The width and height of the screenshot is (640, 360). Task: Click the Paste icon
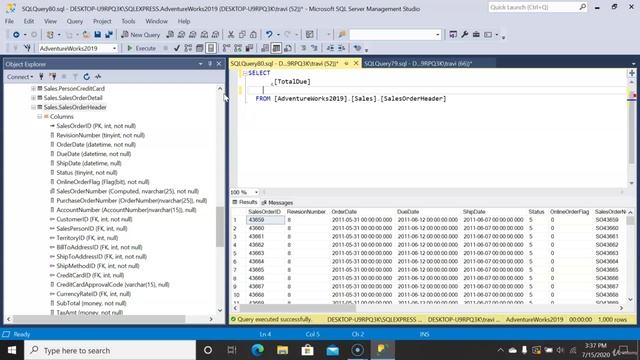[x=253, y=35]
